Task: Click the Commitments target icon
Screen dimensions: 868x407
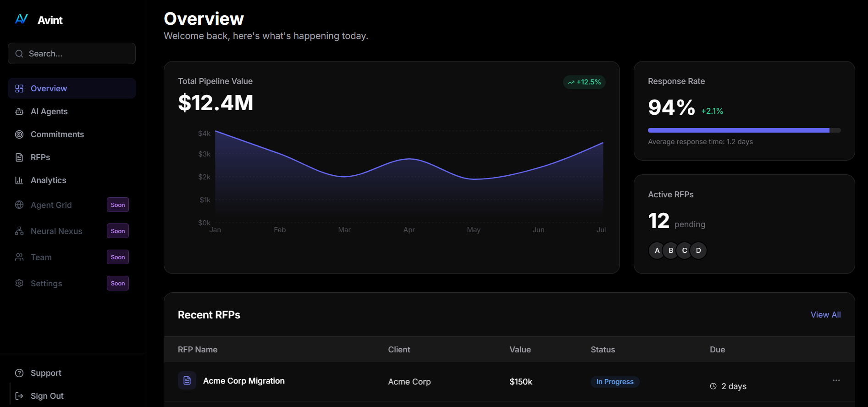Action: [x=19, y=134]
